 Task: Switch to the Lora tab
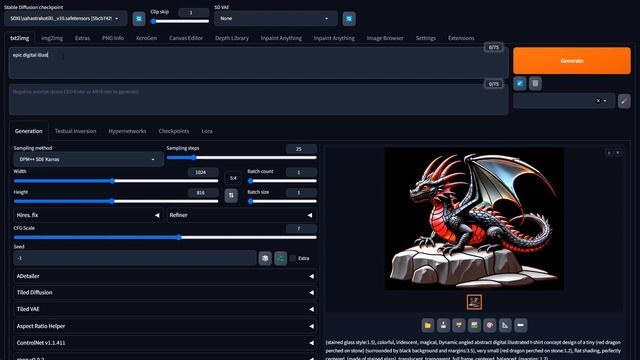(x=207, y=131)
